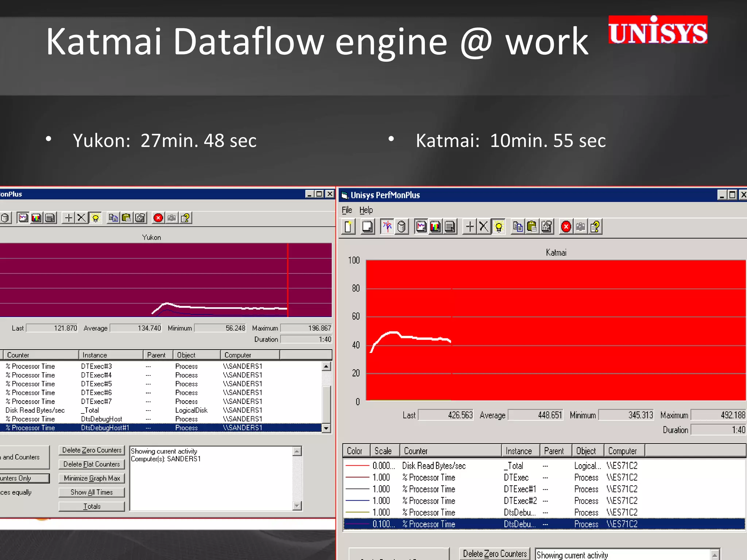Screen dimensions: 747x560
Task: Click the Scale column header in Katmai list
Action: (385, 451)
